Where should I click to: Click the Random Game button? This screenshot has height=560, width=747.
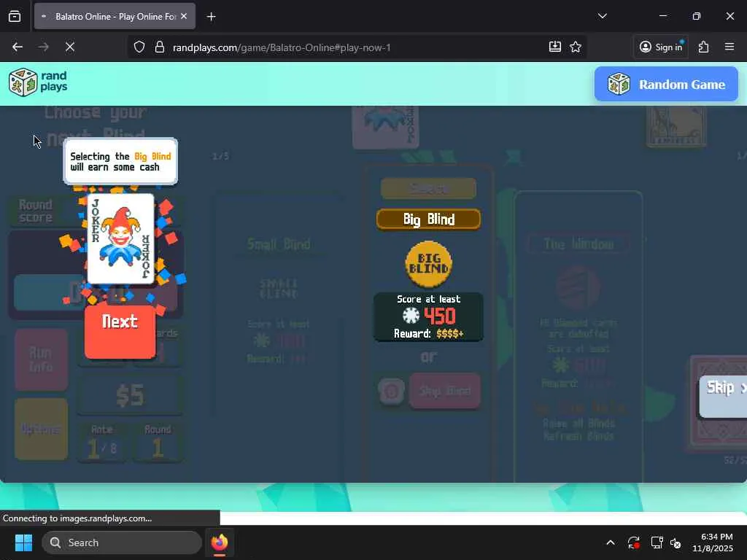click(x=666, y=85)
